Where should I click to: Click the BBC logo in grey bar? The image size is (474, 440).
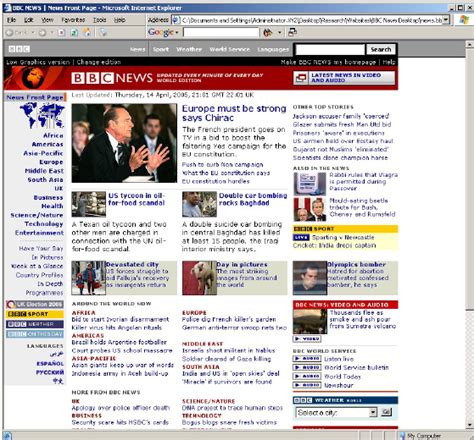click(19, 49)
